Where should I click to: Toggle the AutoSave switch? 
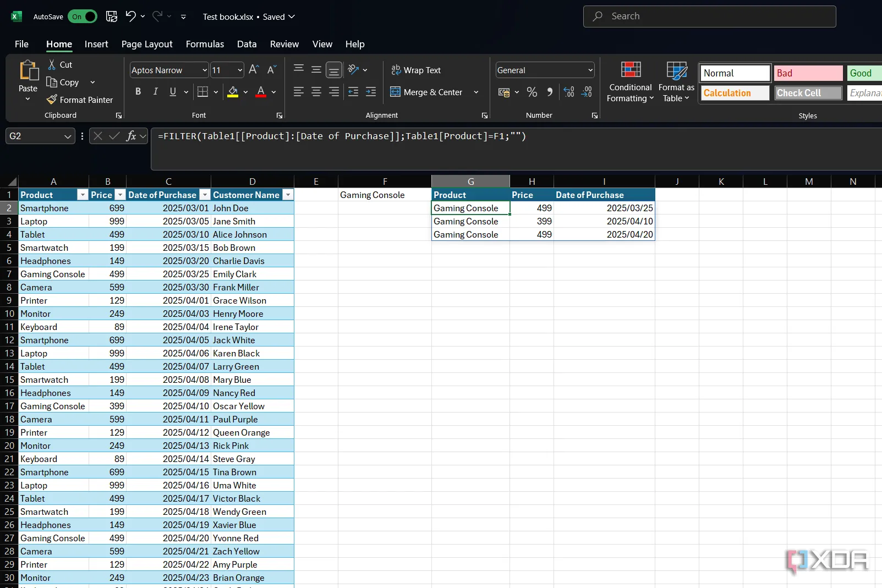pyautogui.click(x=83, y=17)
